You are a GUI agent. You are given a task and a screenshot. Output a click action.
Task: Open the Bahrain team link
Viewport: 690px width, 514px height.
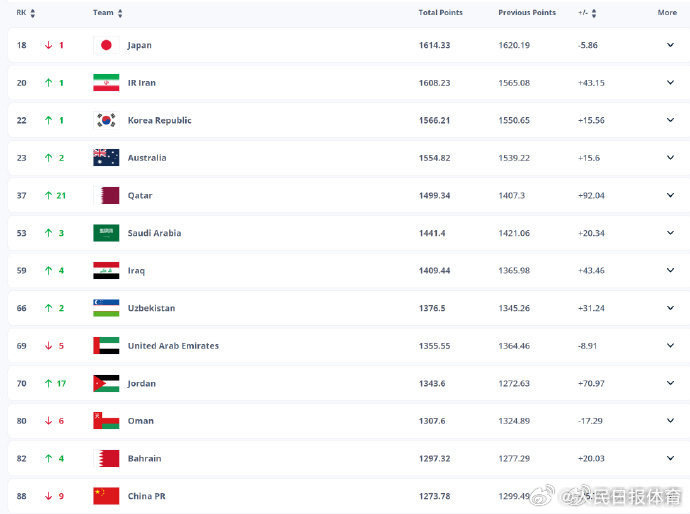click(x=144, y=459)
